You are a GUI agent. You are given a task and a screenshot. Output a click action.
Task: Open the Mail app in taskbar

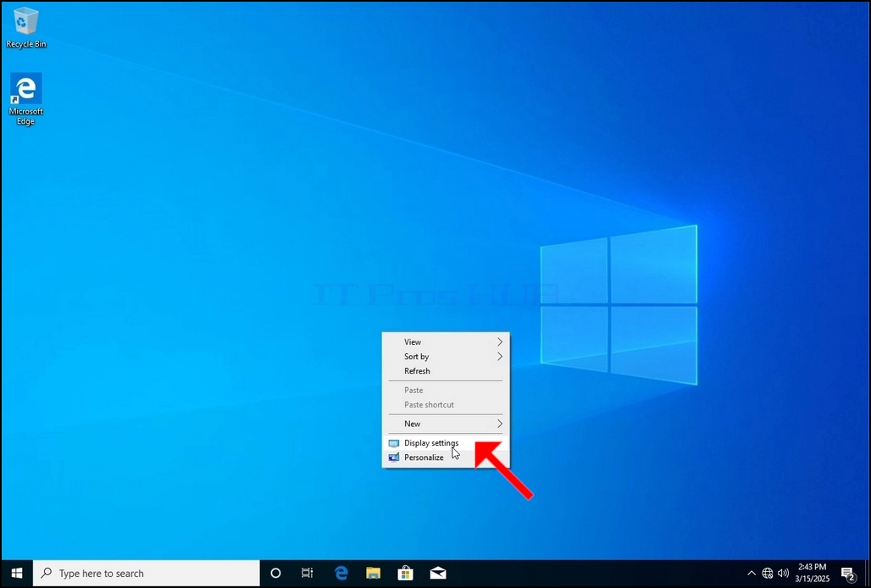pyautogui.click(x=438, y=573)
